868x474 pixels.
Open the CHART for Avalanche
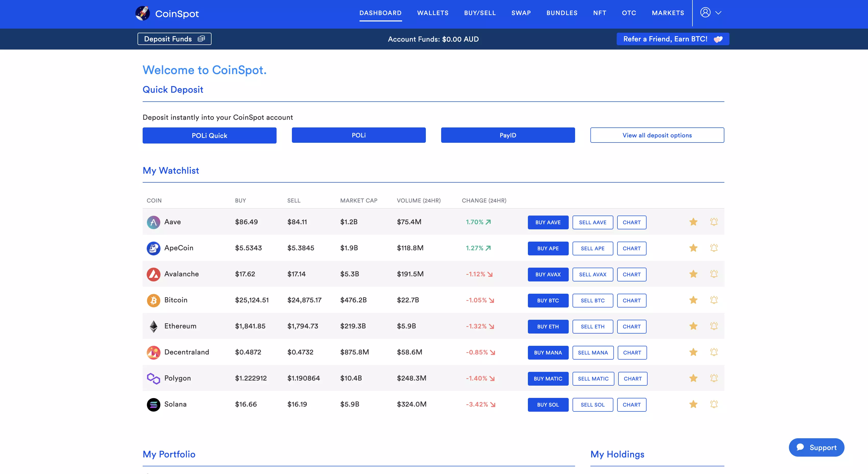(x=631, y=274)
